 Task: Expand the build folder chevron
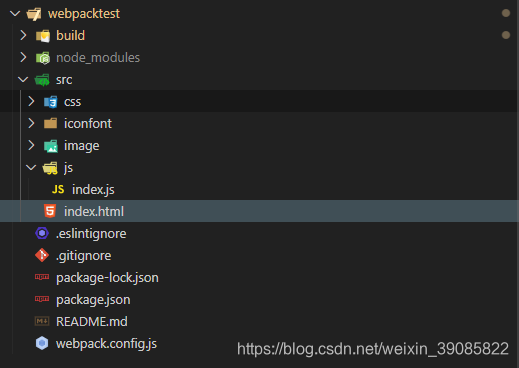click(23, 35)
